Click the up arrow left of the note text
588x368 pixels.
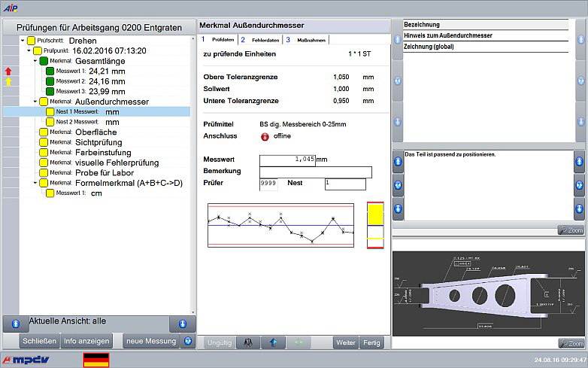click(398, 162)
